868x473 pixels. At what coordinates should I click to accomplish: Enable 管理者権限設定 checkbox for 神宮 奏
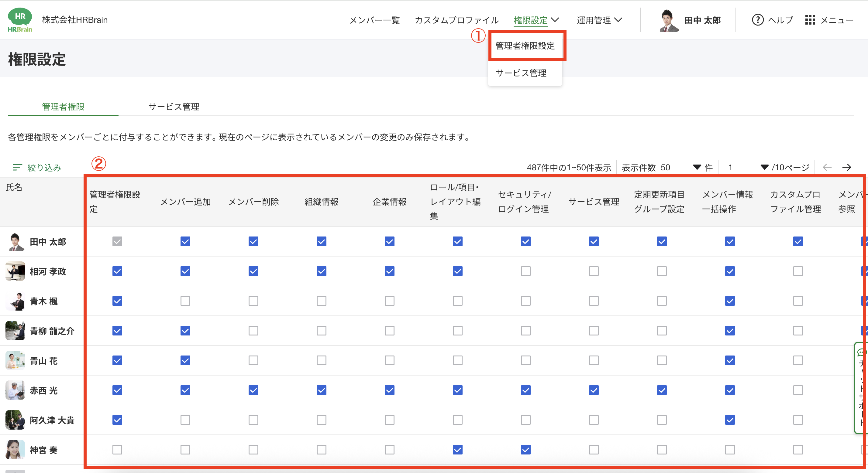click(x=117, y=449)
